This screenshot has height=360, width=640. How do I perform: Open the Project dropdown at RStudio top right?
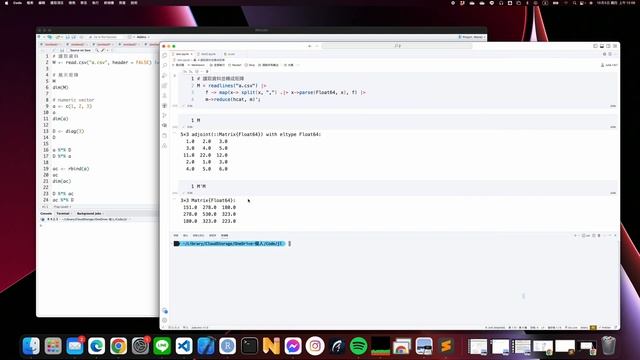tap(472, 37)
